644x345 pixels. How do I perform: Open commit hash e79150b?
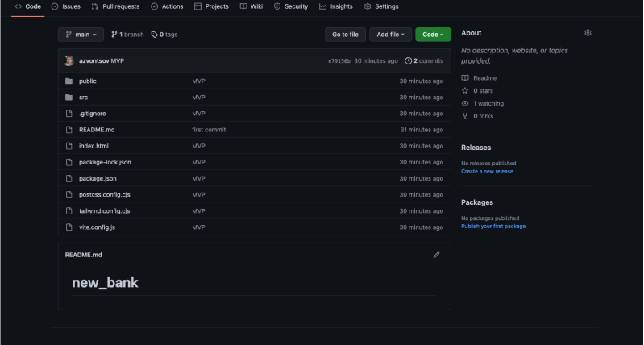(x=339, y=61)
